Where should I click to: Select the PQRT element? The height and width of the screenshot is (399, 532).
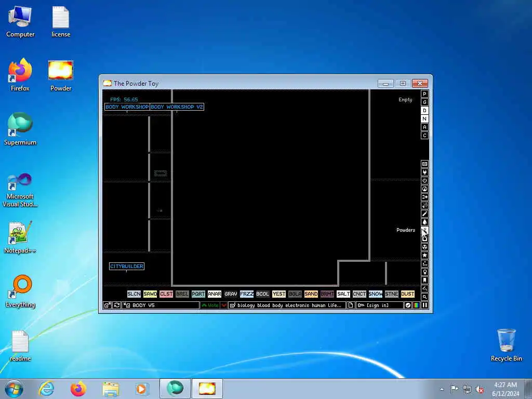(198, 294)
